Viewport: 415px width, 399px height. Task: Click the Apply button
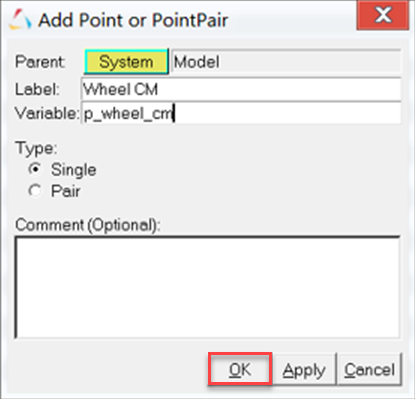(304, 370)
